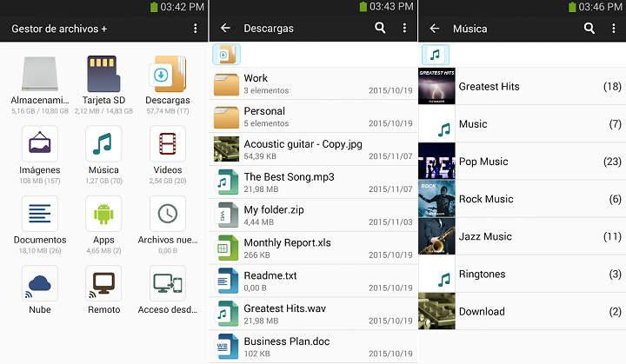
Task: Open the Remoto connection icon
Action: coord(103,284)
